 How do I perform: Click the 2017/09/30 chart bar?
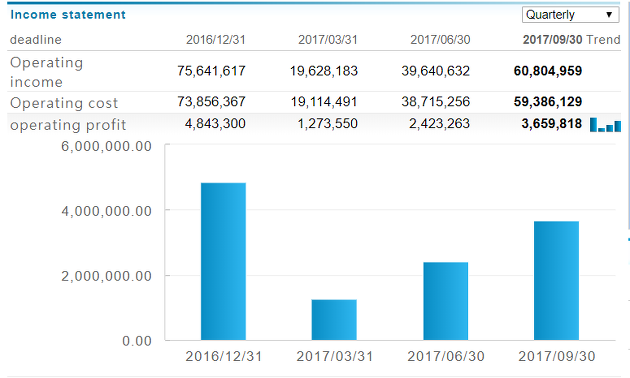pyautogui.click(x=556, y=281)
